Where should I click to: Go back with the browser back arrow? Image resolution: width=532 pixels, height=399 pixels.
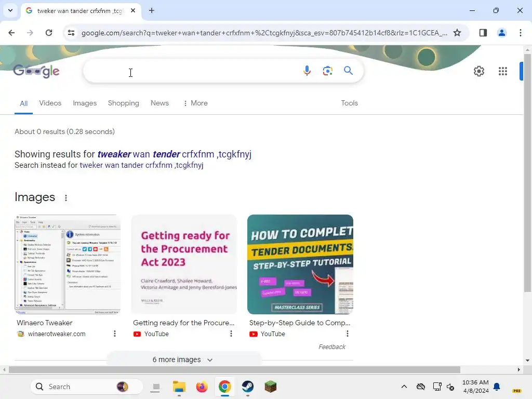pos(11,33)
